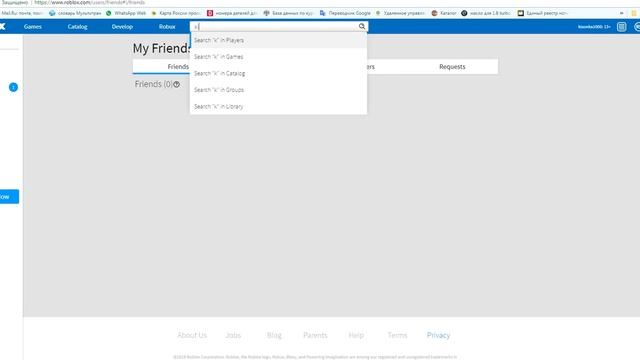Click the browser address bar URL
640x360 pixels.
(x=89, y=2)
